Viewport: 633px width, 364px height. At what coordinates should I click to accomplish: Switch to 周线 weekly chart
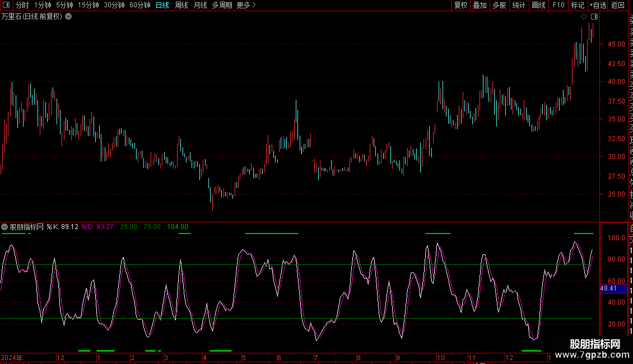tap(181, 5)
